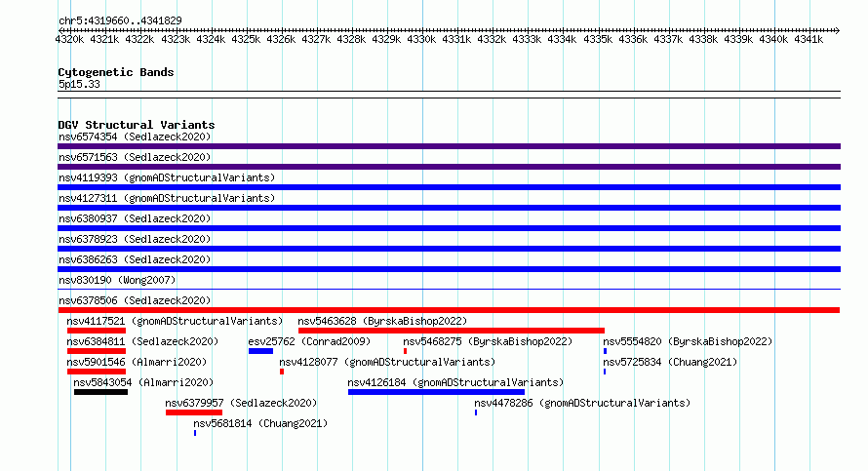Click the nsv6378506 (Sedlazeck2020) label

(135, 300)
